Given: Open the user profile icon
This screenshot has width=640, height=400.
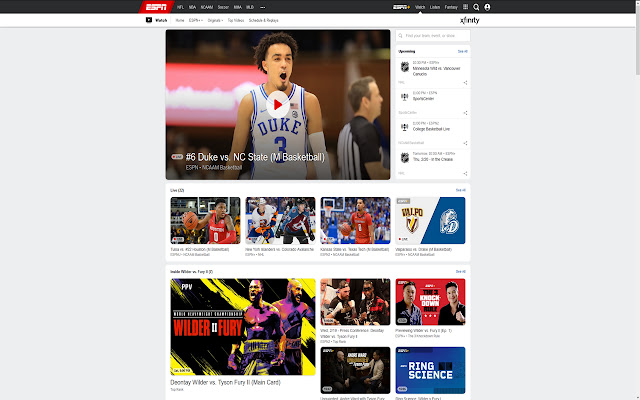Looking at the screenshot, I should (x=487, y=7).
